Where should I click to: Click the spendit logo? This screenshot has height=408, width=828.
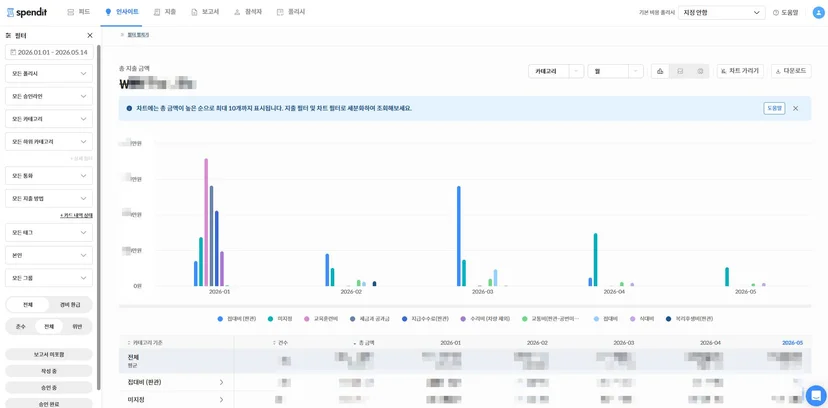click(27, 12)
